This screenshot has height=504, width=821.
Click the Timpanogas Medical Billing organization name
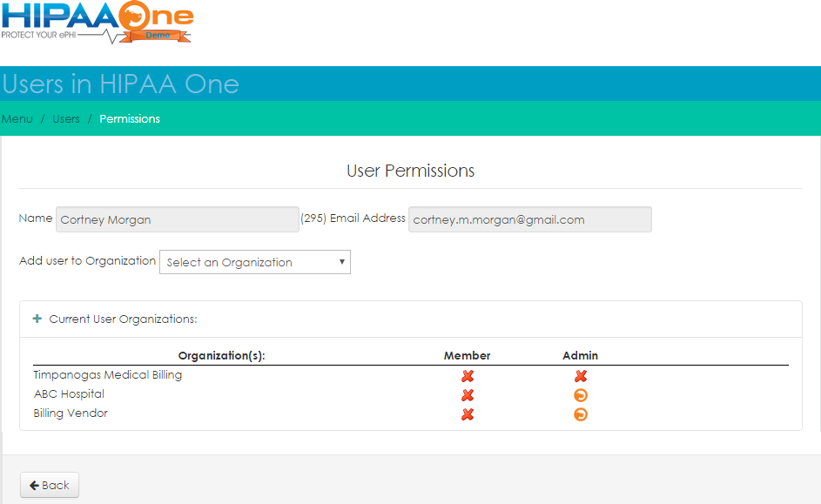(108, 375)
